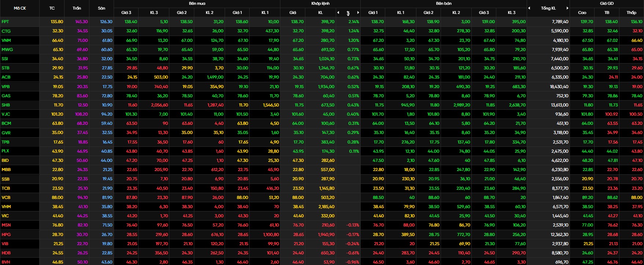The image size is (644, 265).
Task: Click VJC's ceiling price 108.20
Action: pos(81,114)
